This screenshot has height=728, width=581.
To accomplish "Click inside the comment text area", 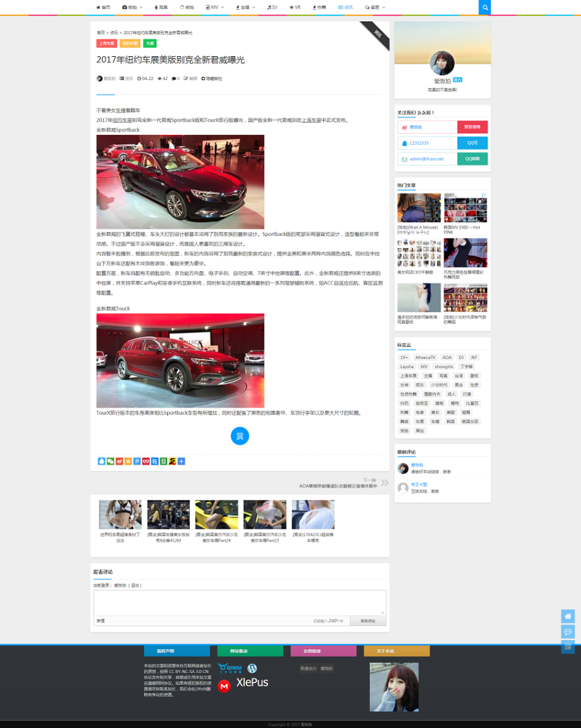I will [240, 603].
